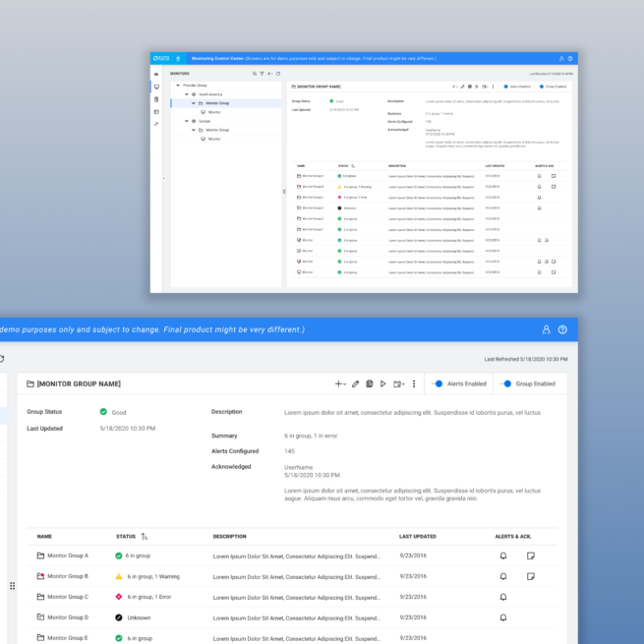Click the help question mark icon in enlarged header
This screenshot has height=644, width=644.
[x=562, y=329]
